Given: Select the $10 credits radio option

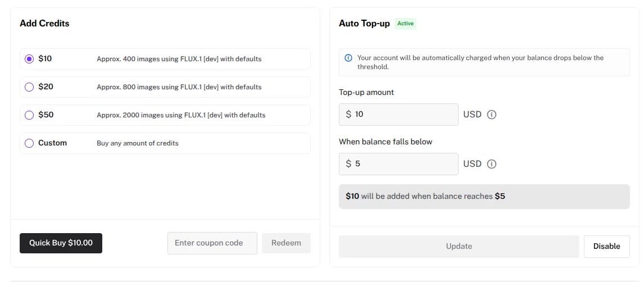Looking at the screenshot, I should [29, 59].
